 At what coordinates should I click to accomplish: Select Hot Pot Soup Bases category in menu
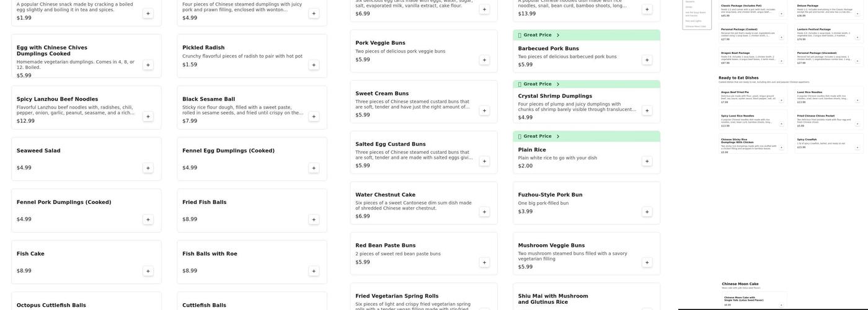[x=695, y=14]
